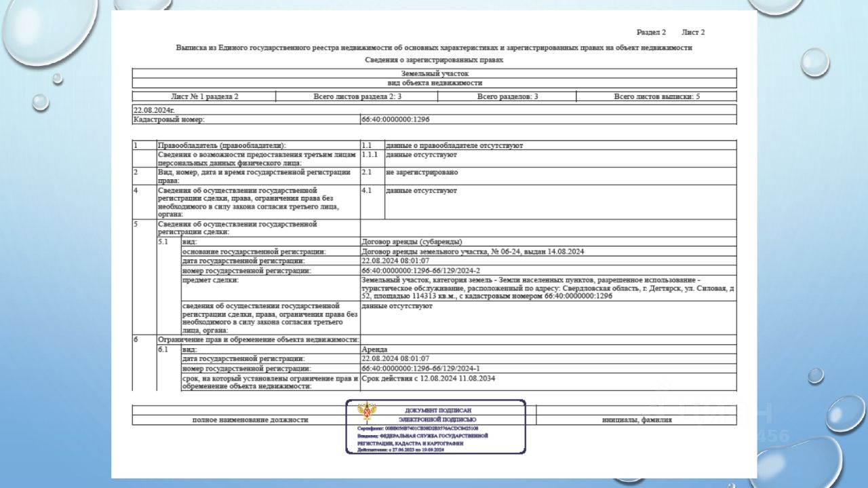Viewport: 868px width, 488px height.
Task: Click 'данные отсутствуют' in the last 5.1 row
Action: (397, 306)
